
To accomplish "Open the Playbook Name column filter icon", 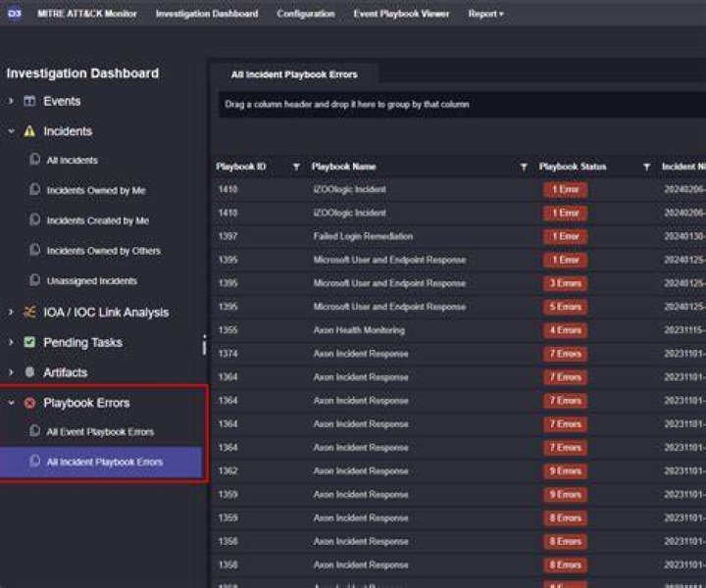I will click(x=524, y=167).
